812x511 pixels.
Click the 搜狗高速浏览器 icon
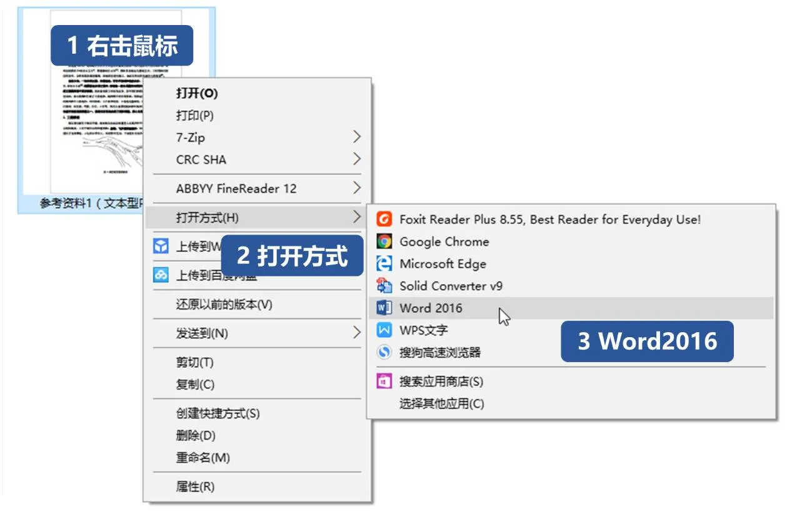[384, 352]
